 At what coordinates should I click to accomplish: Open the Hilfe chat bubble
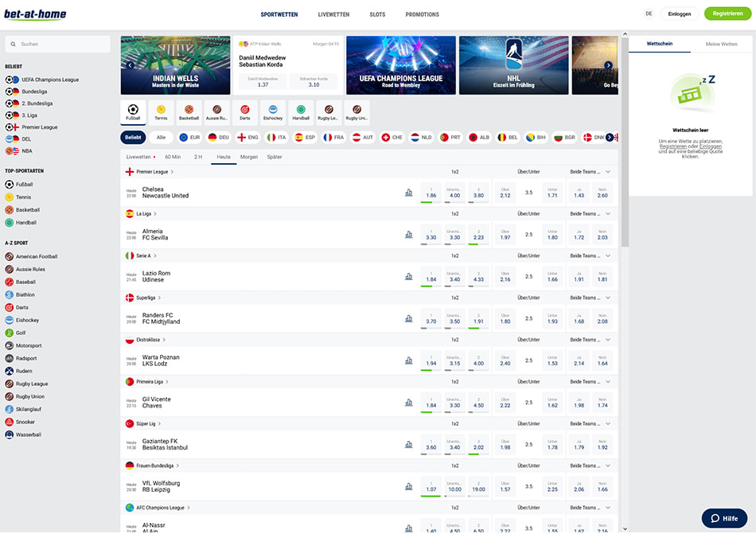724,518
